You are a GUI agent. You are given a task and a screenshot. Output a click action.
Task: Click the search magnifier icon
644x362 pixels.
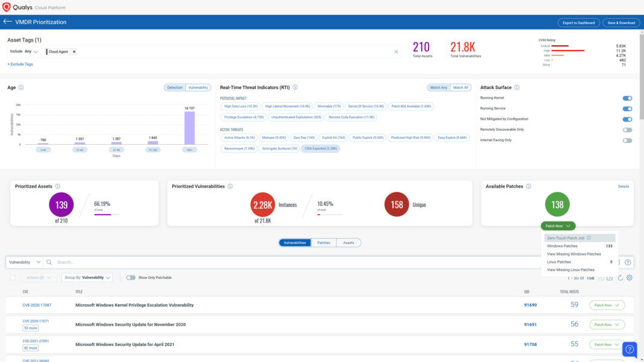click(x=49, y=262)
